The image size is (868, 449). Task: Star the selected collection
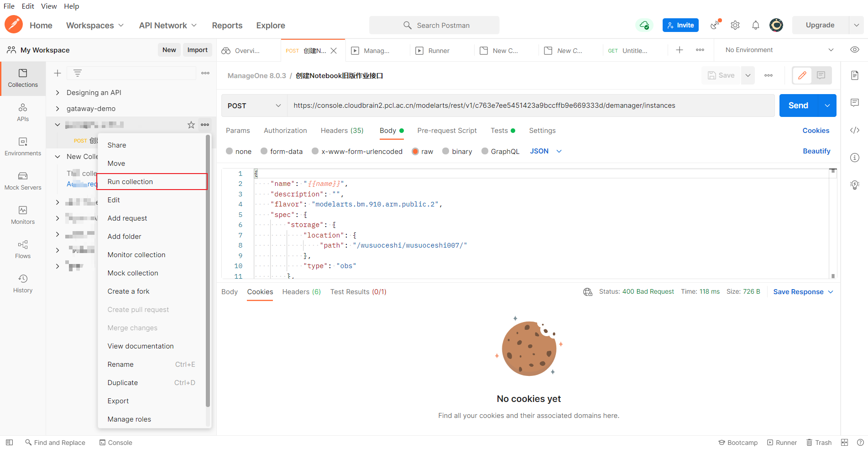pyautogui.click(x=191, y=125)
